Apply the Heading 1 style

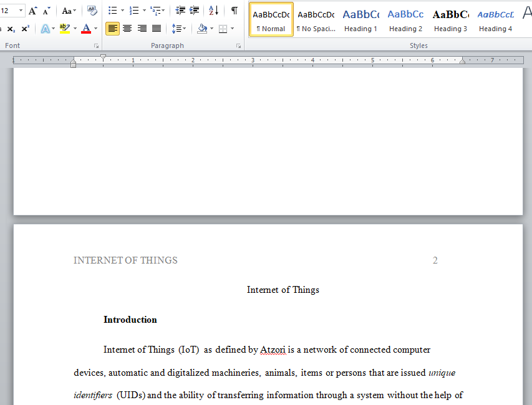[x=360, y=19]
